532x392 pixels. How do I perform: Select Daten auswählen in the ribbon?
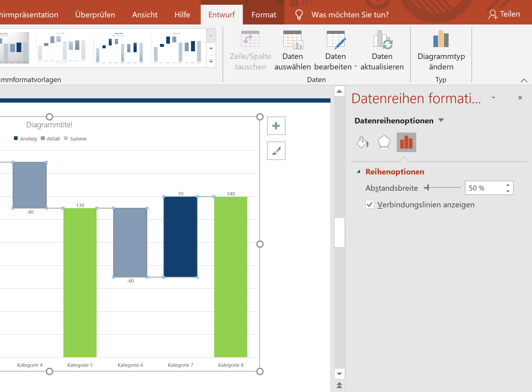click(292, 50)
